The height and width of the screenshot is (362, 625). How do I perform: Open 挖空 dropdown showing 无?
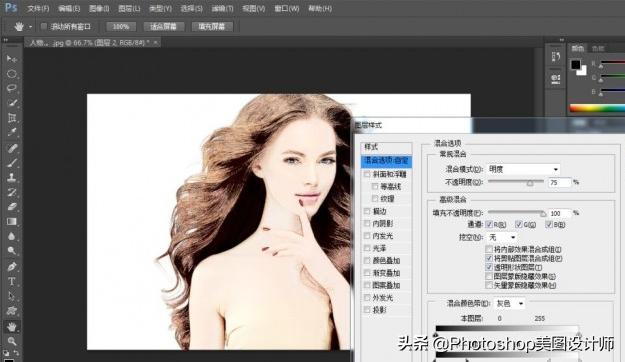coord(502,237)
